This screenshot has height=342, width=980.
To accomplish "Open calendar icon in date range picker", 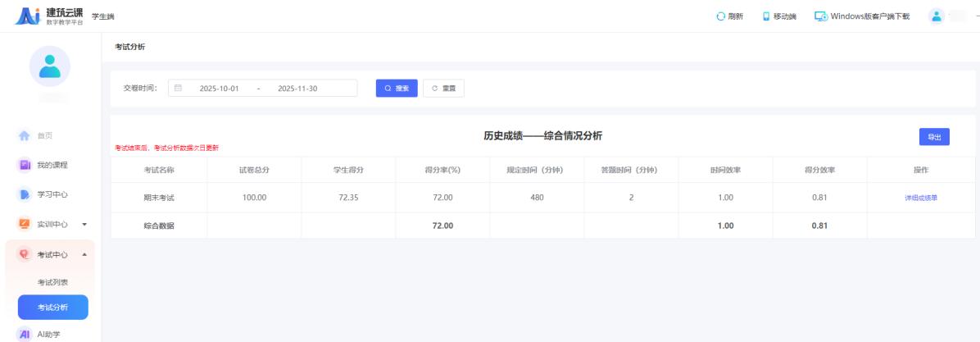I will tap(179, 89).
